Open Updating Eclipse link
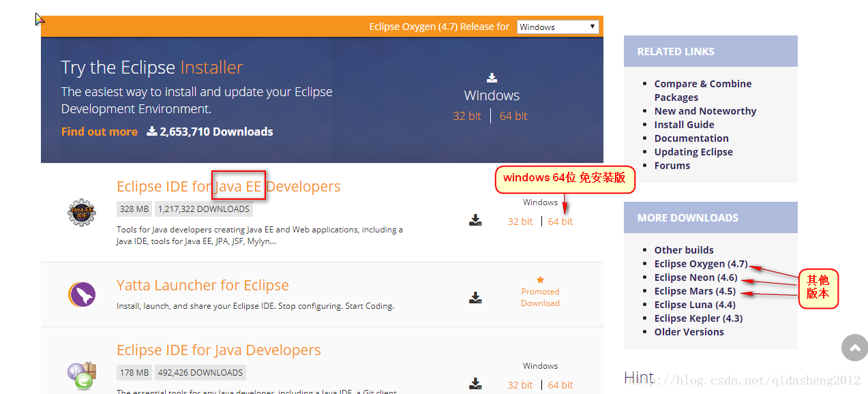 pyautogui.click(x=693, y=152)
